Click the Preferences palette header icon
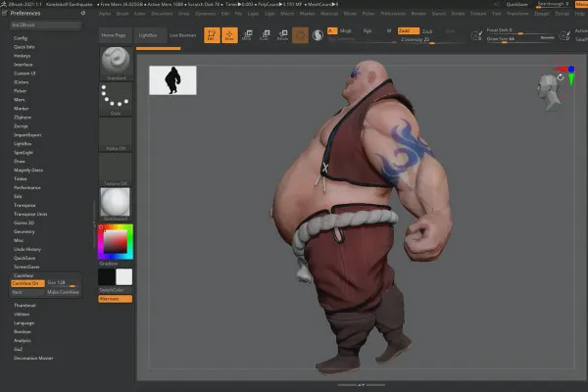Screen dimensions: 588x392 (x=5, y=13)
